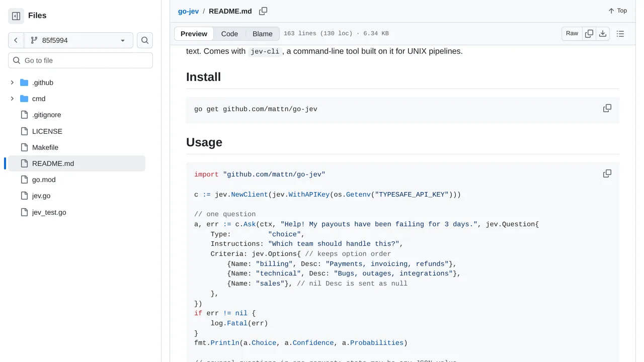The height and width of the screenshot is (362, 644).
Task: Click the .github folder icon
Action: pyautogui.click(x=24, y=82)
